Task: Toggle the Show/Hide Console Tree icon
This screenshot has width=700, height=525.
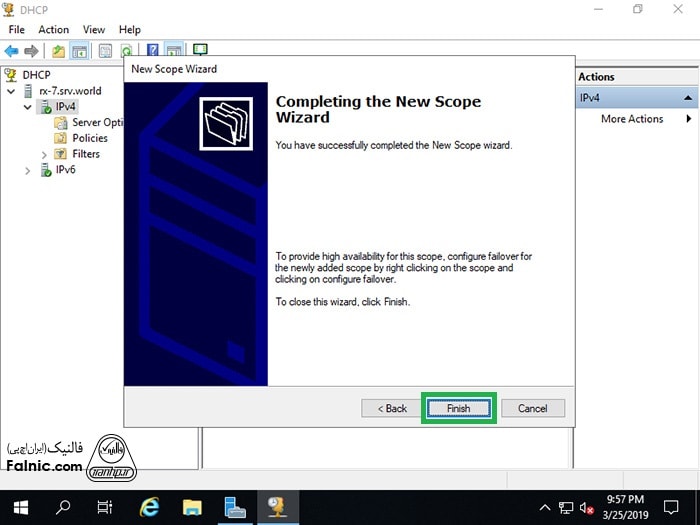Action: [80, 50]
